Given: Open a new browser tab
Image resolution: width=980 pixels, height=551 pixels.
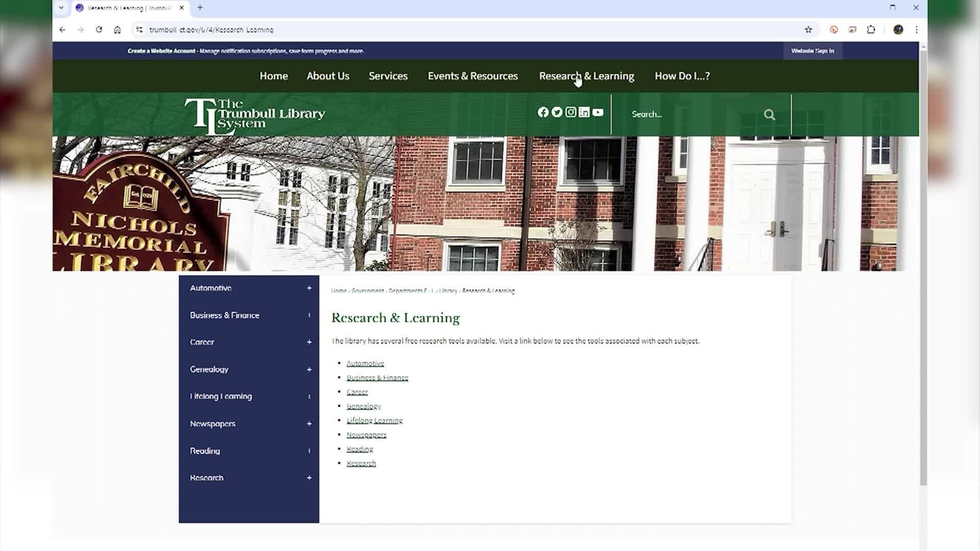Looking at the screenshot, I should pyautogui.click(x=200, y=8).
